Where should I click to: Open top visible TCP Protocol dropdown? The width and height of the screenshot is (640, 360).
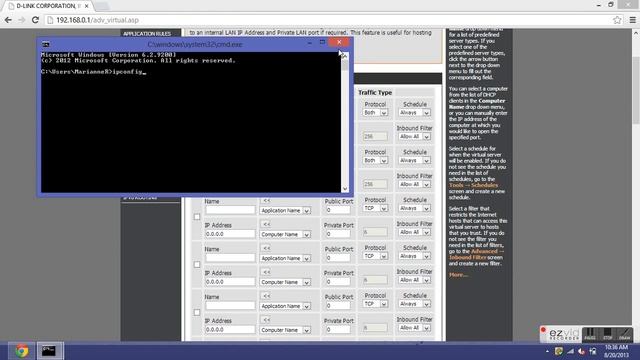click(375, 209)
